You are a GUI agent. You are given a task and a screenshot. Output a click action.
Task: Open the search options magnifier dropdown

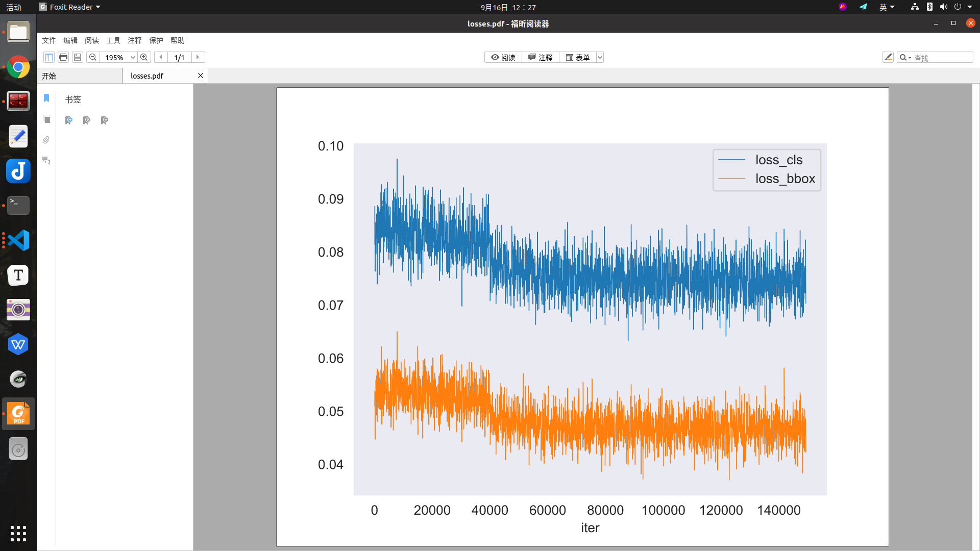coord(906,57)
